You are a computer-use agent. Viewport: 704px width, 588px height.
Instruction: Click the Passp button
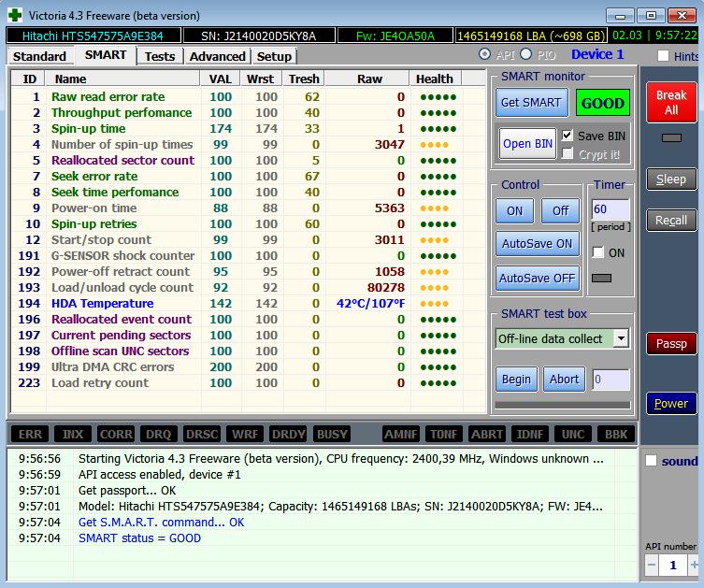[x=671, y=344]
